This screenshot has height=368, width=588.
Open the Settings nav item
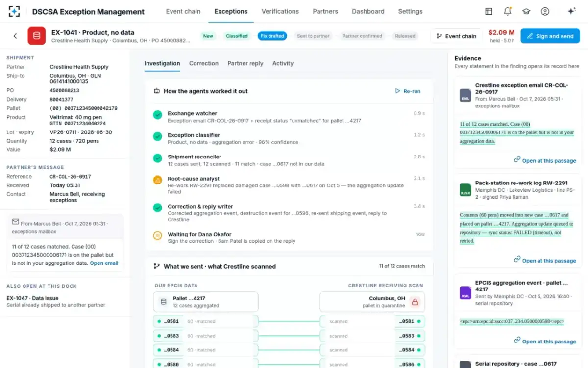coord(410,11)
